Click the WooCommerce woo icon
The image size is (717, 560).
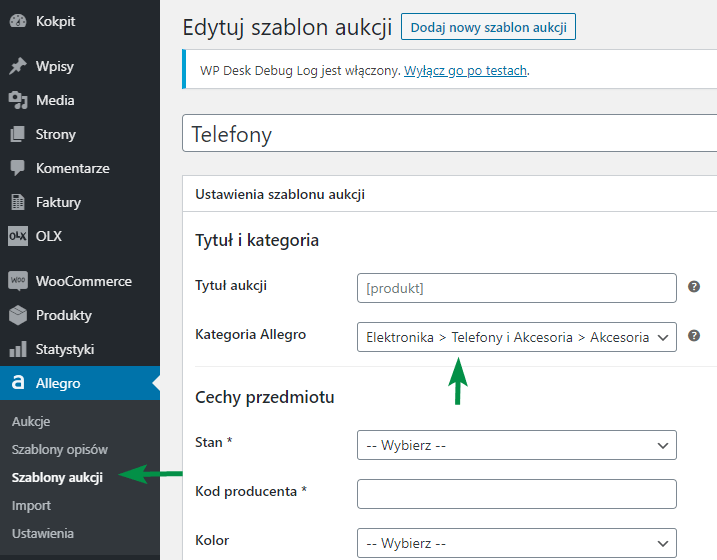click(x=18, y=281)
